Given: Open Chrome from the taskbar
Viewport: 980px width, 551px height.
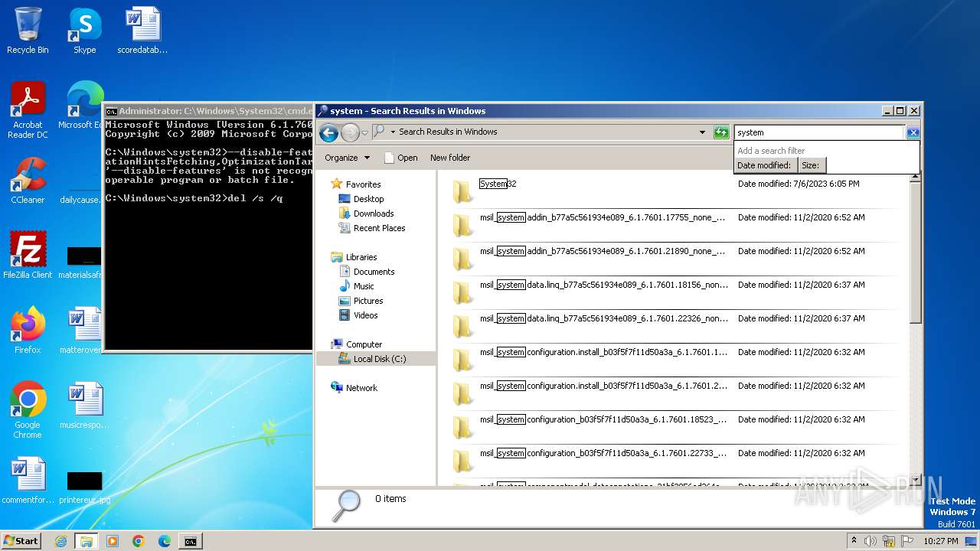Looking at the screenshot, I should click(x=139, y=541).
